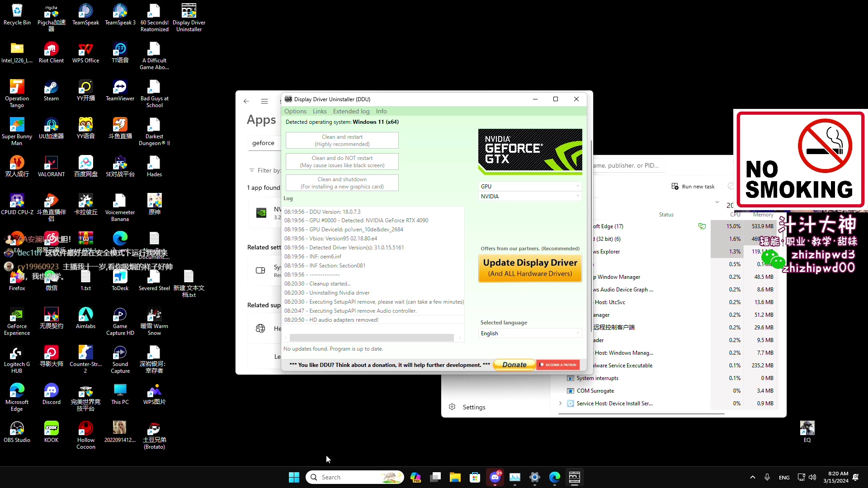Open the EQ desktop icon

pyautogui.click(x=807, y=432)
